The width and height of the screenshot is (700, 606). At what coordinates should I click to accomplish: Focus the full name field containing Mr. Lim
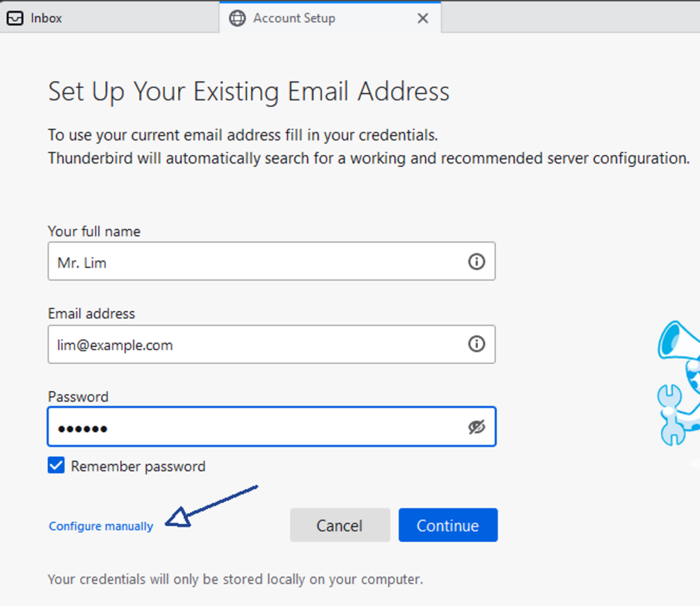click(253, 262)
